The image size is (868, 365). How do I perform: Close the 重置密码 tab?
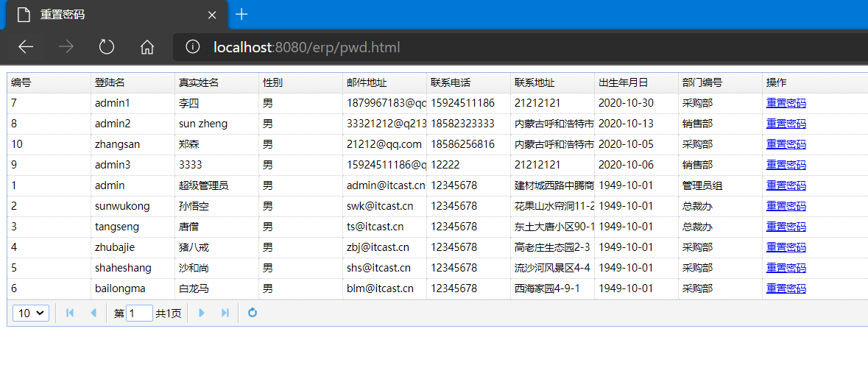coord(211,15)
